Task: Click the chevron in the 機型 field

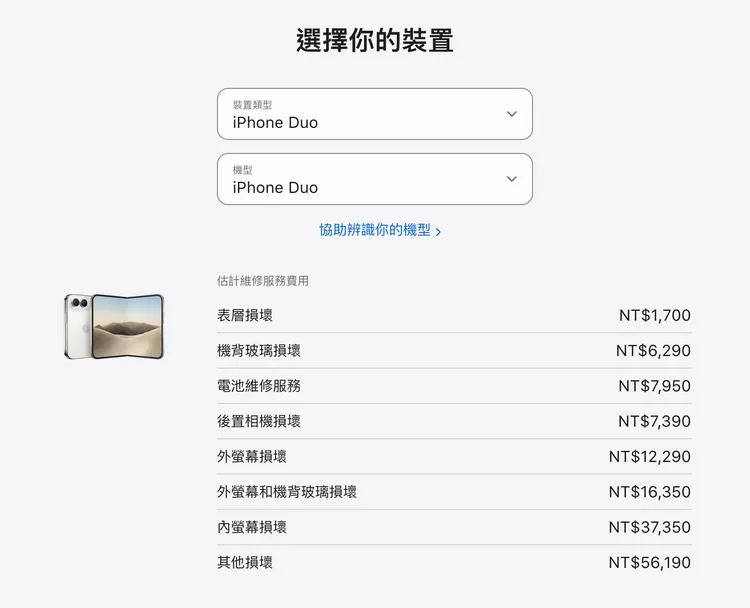Action: 511,179
